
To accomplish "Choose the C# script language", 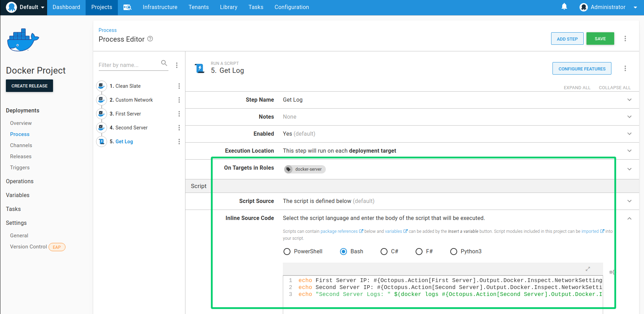I will pos(389,252).
